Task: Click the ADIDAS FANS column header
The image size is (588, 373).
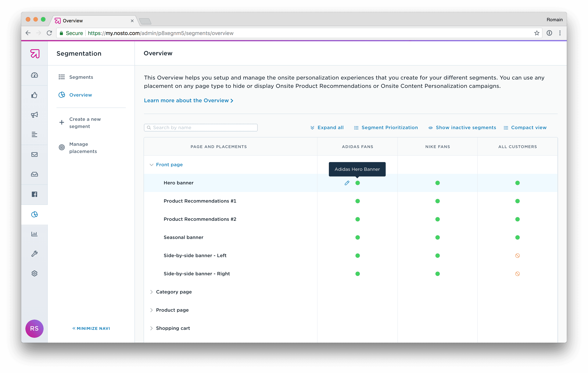Action: coord(357,147)
